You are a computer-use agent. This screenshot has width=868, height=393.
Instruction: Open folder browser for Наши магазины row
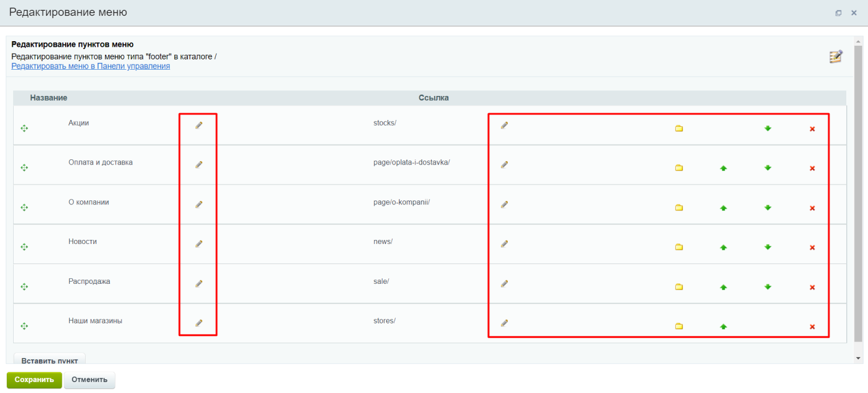(679, 326)
